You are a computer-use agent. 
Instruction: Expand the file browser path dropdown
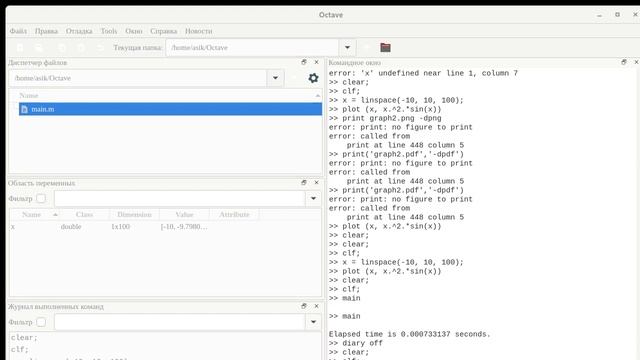pyautogui.click(x=276, y=78)
